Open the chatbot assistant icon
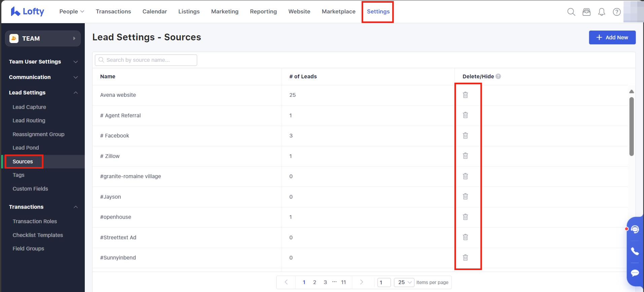The width and height of the screenshot is (644, 292). coord(635,229)
